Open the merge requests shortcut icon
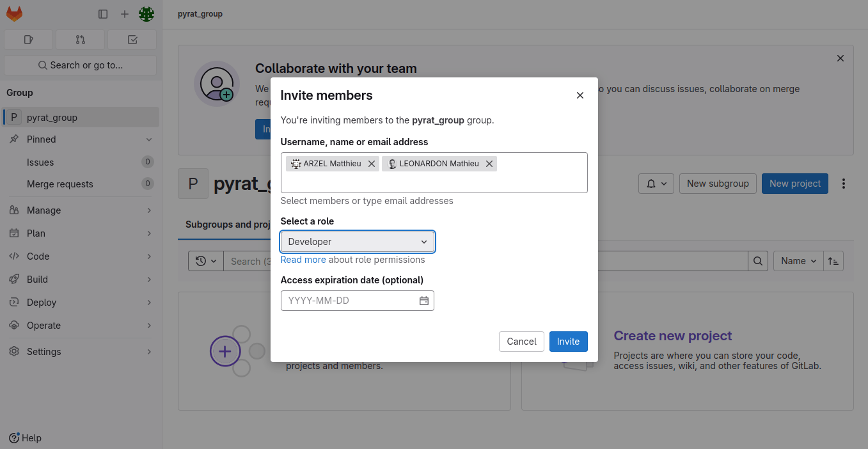This screenshot has height=449, width=868. [x=80, y=40]
